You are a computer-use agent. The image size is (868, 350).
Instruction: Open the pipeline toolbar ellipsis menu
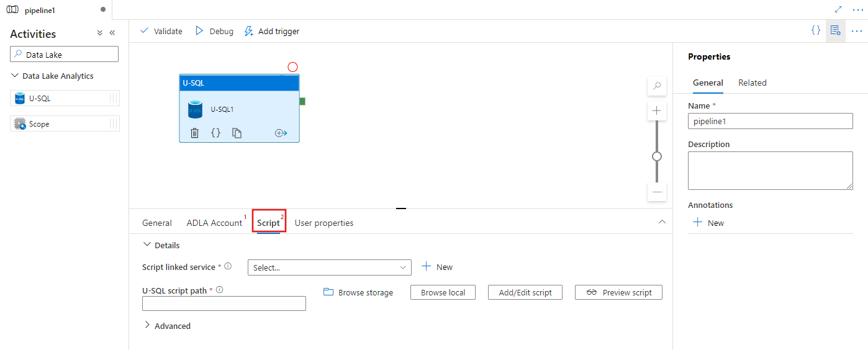click(x=857, y=30)
